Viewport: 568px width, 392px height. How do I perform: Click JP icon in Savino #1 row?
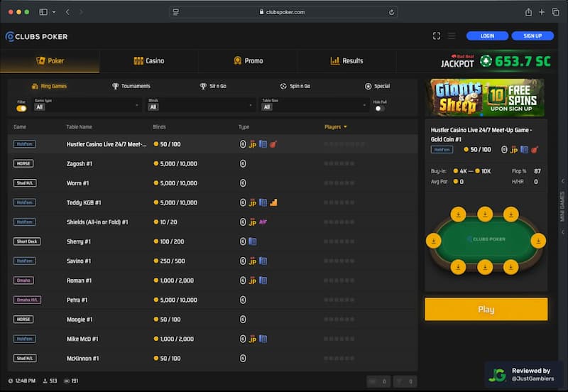click(x=253, y=261)
